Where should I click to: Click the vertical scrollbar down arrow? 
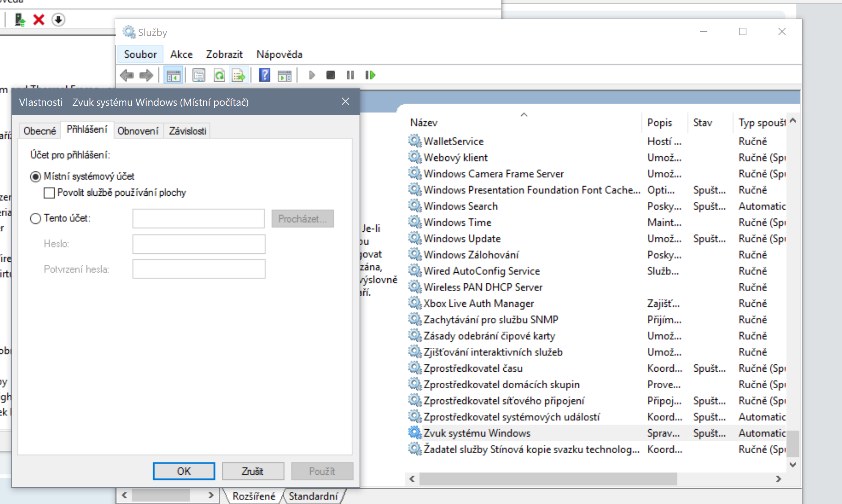[x=793, y=465]
